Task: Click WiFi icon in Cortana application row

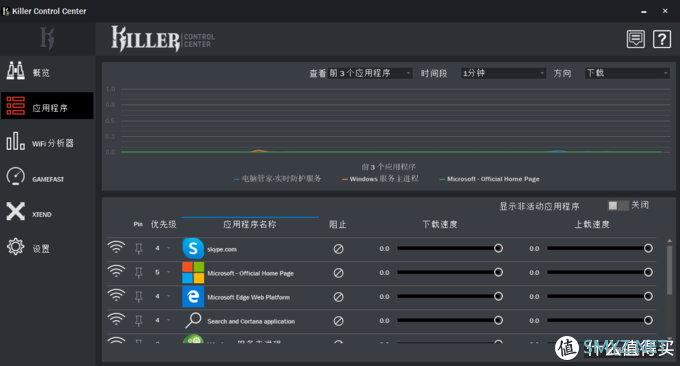Action: click(116, 320)
